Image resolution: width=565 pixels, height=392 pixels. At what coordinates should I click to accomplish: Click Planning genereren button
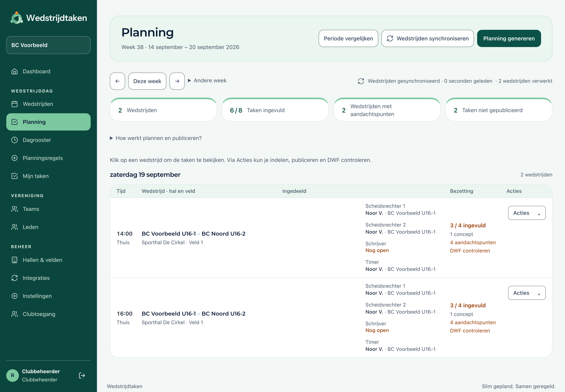point(509,39)
